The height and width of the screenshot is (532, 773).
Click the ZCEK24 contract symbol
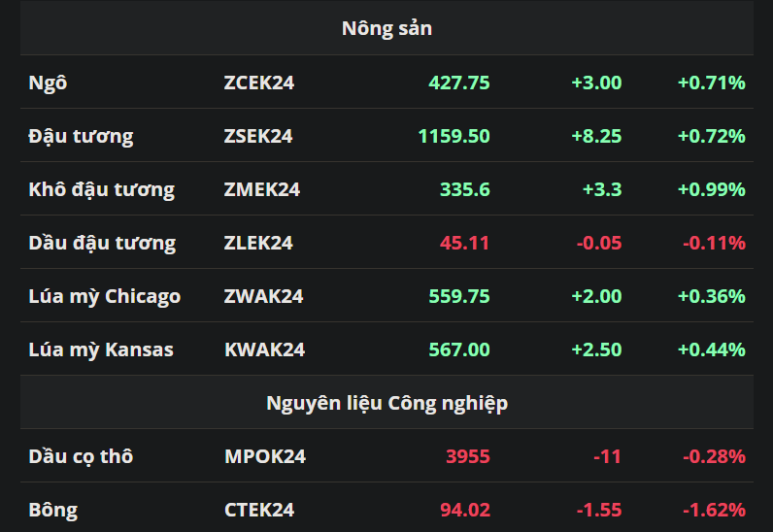coord(258,83)
